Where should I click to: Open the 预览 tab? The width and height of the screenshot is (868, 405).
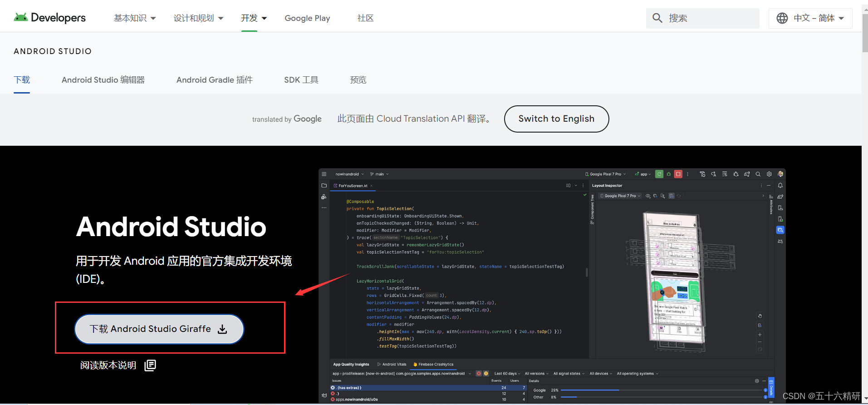358,80
